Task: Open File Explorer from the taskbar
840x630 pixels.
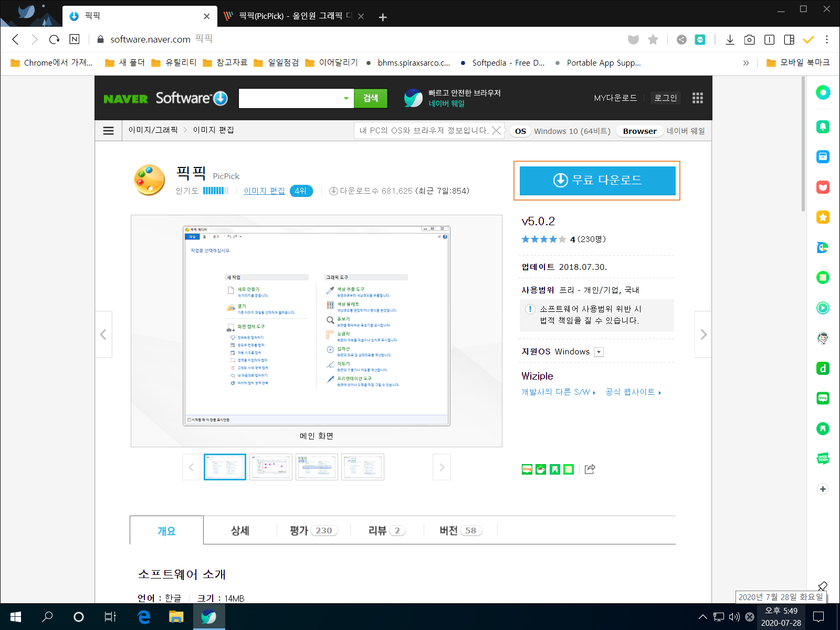Action: 176,617
